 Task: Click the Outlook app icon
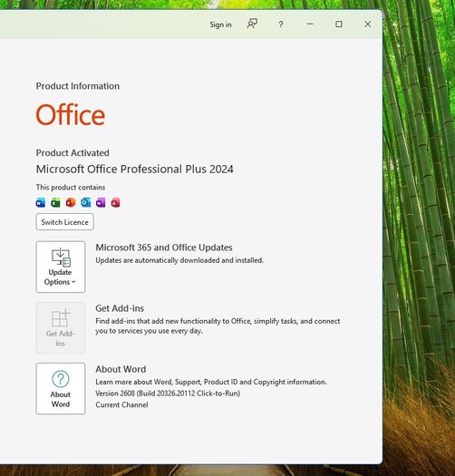pyautogui.click(x=86, y=202)
